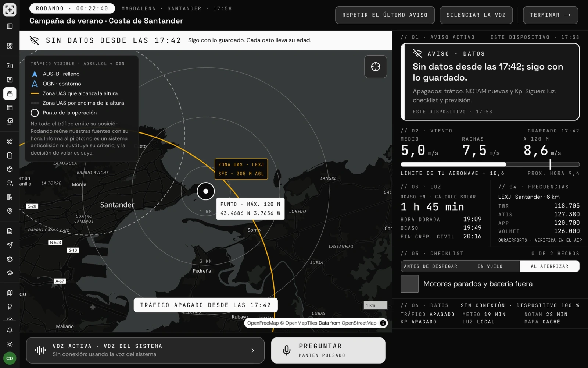Click the ATIS frequency '127.380'
Viewport: 588px width, 368px height.
pos(567,214)
